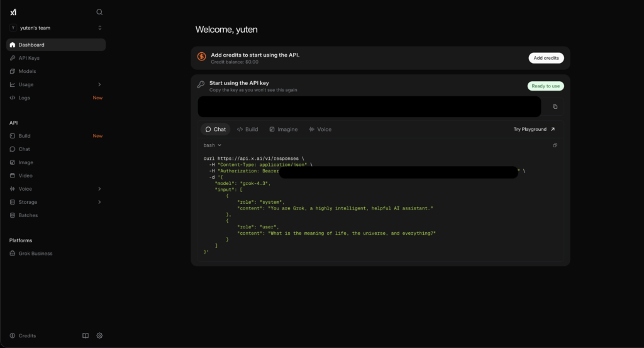The image size is (644, 348).
Task: Click the Models cube icon
Action: click(x=13, y=71)
